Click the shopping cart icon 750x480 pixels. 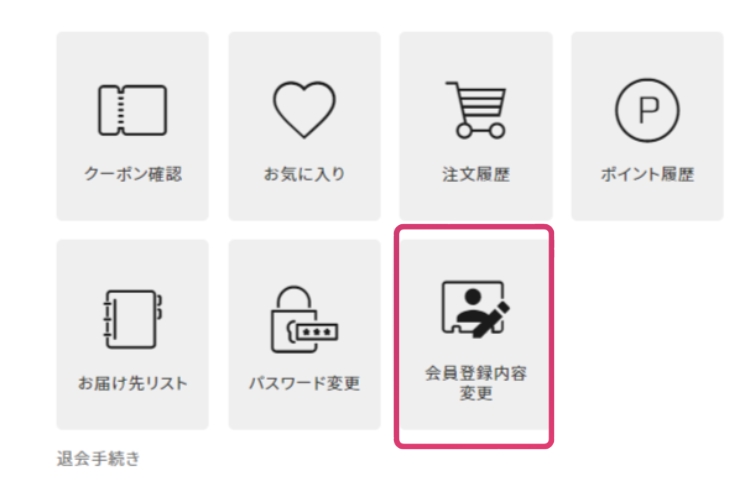(x=476, y=110)
